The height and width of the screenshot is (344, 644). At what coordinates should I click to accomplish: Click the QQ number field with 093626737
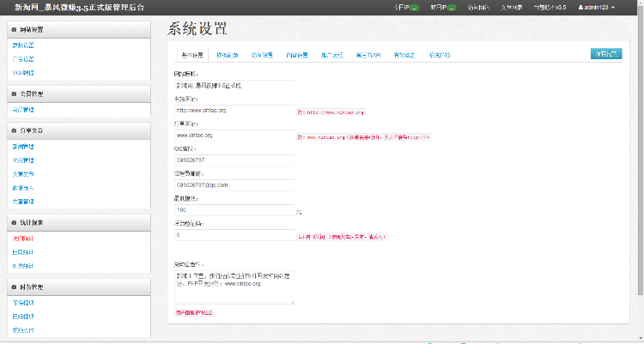tap(234, 160)
